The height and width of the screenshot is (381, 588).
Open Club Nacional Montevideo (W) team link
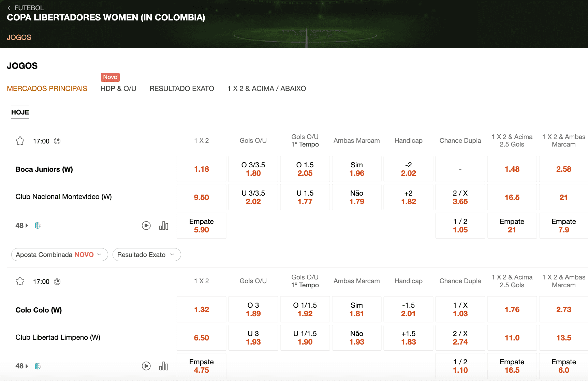click(64, 197)
